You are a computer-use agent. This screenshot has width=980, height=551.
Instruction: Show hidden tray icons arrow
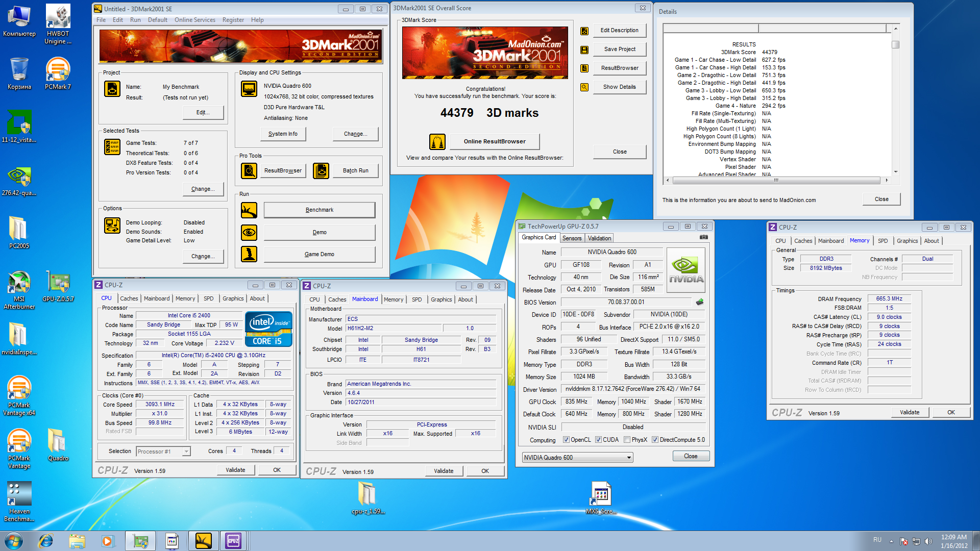[891, 541]
